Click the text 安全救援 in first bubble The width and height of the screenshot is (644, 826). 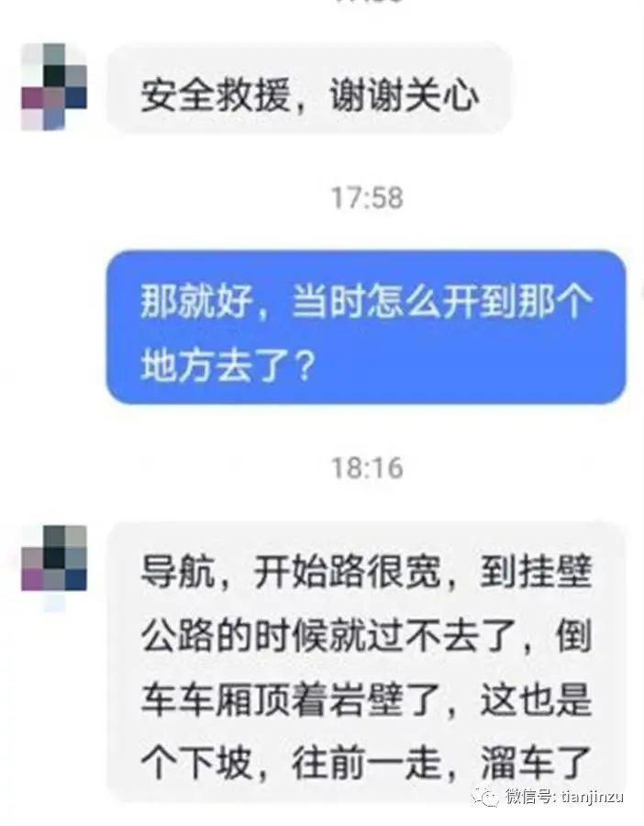[216, 97]
